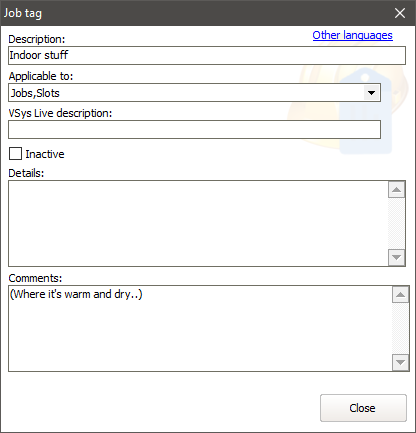Click inside the Details text area

click(x=198, y=223)
